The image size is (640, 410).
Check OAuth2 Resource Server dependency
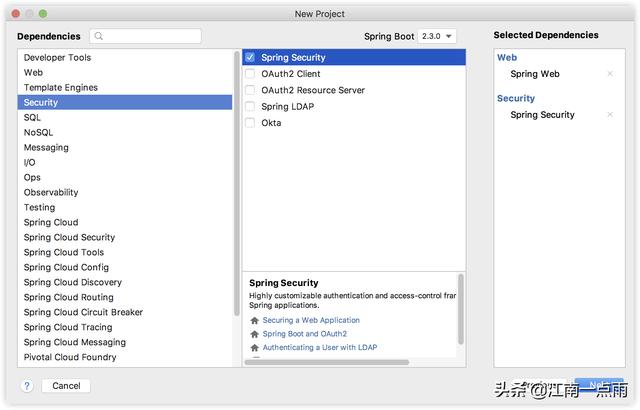coord(250,90)
